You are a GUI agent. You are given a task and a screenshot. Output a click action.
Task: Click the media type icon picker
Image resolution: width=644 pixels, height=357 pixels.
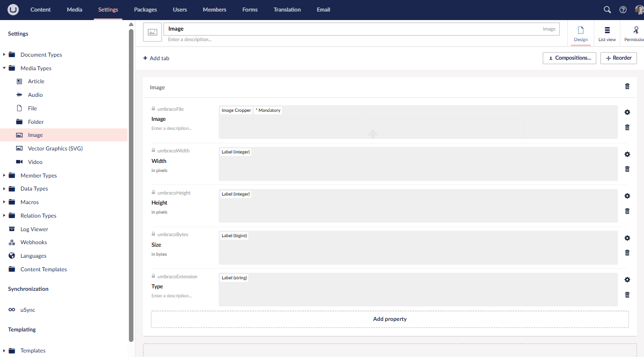[x=152, y=32]
